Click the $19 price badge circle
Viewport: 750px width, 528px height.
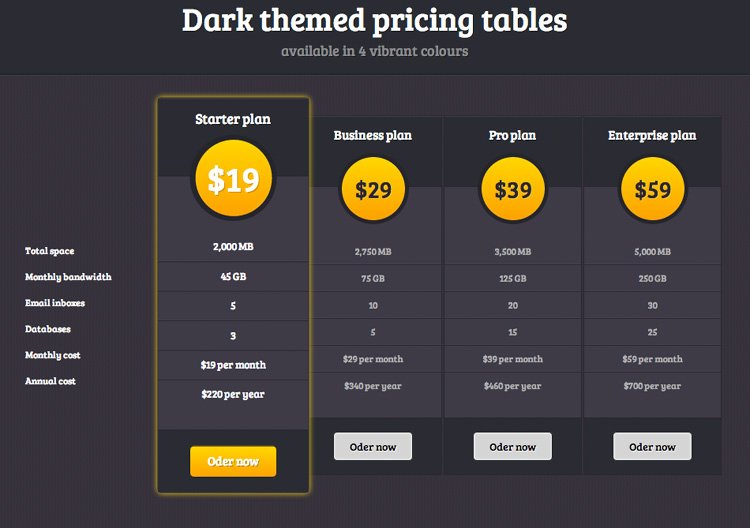click(x=233, y=178)
